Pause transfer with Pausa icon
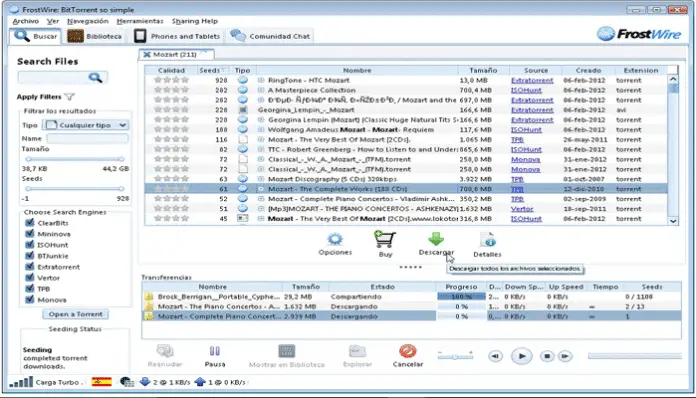This screenshot has height=398, width=696. coord(215,351)
